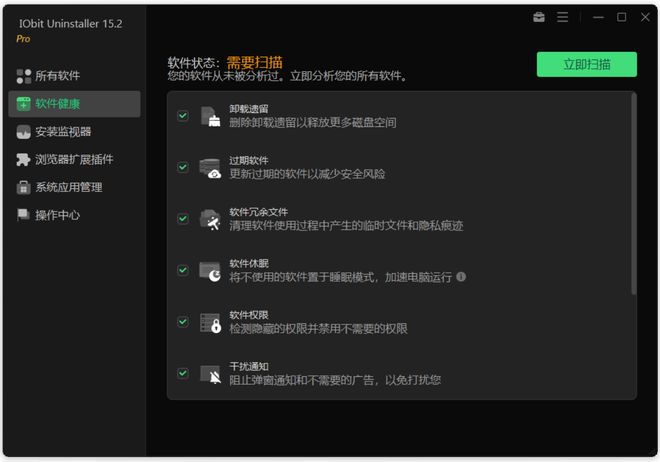The image size is (660, 462).
Task: Click the 软件休眠 title text
Action: pyautogui.click(x=249, y=263)
